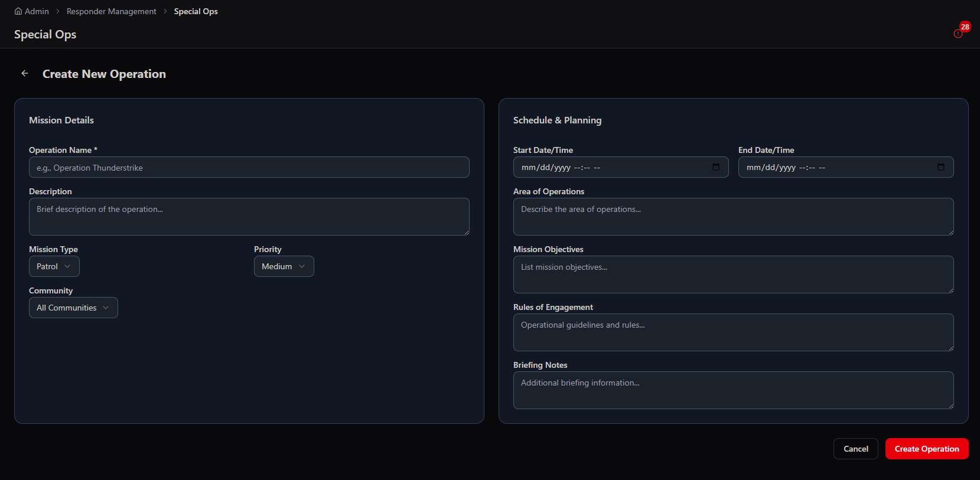Click the Create New Operation title
The image size is (980, 480).
[x=104, y=74]
